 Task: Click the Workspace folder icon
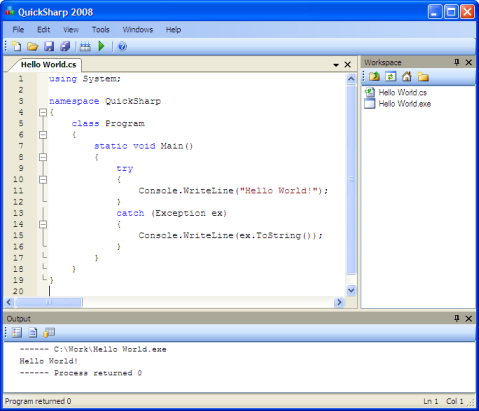[423, 77]
